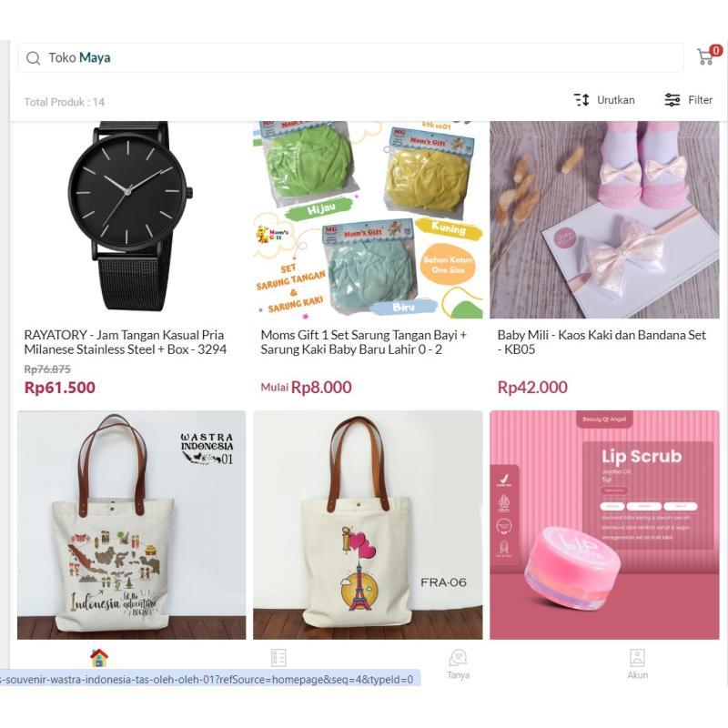Click the Toko Maya search field
The width and height of the screenshot is (728, 728).
[x=350, y=58]
